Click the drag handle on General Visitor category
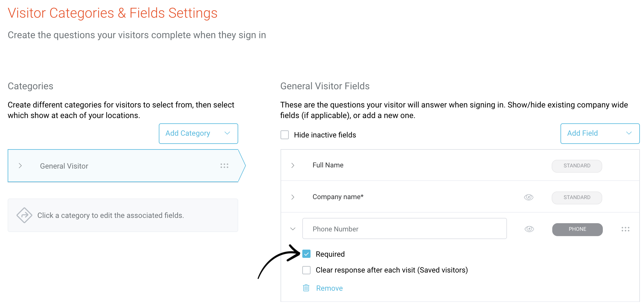This screenshot has height=306, width=644. (x=224, y=166)
